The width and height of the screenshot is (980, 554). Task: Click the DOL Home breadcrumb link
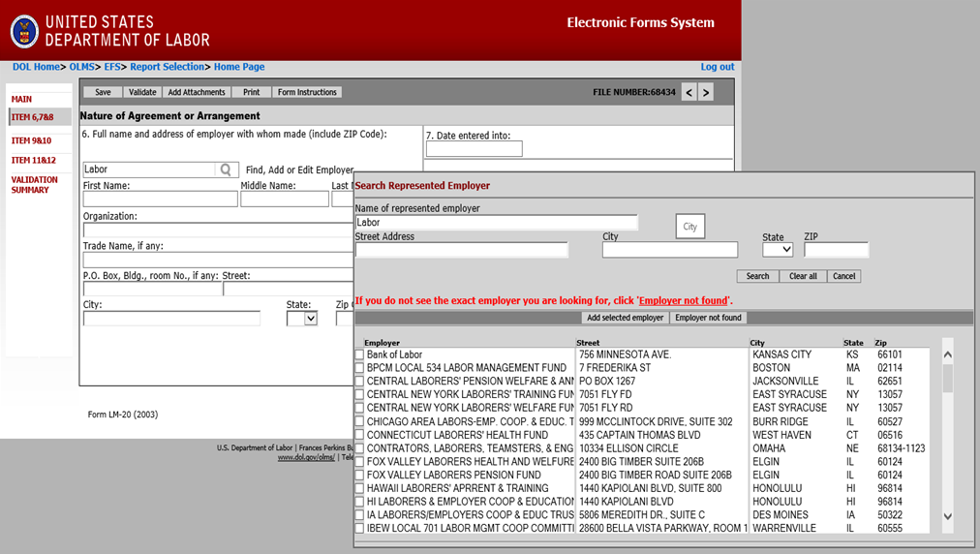(36, 67)
